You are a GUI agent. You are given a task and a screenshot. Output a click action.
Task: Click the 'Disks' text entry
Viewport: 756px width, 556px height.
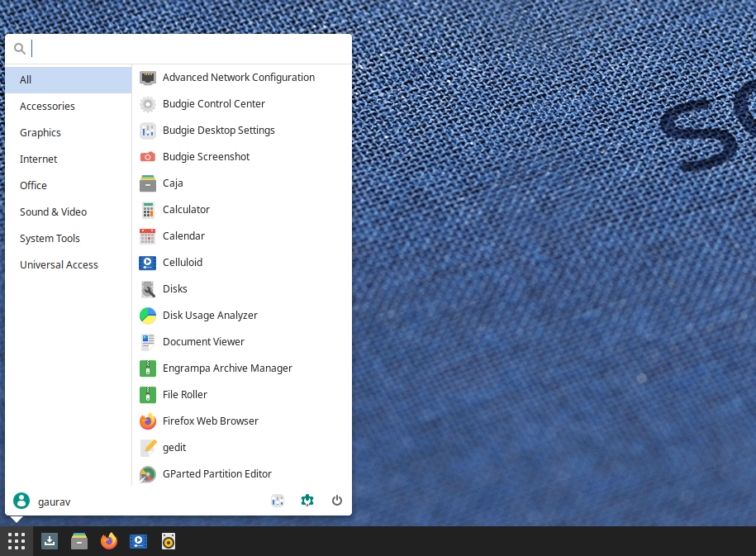coord(174,289)
